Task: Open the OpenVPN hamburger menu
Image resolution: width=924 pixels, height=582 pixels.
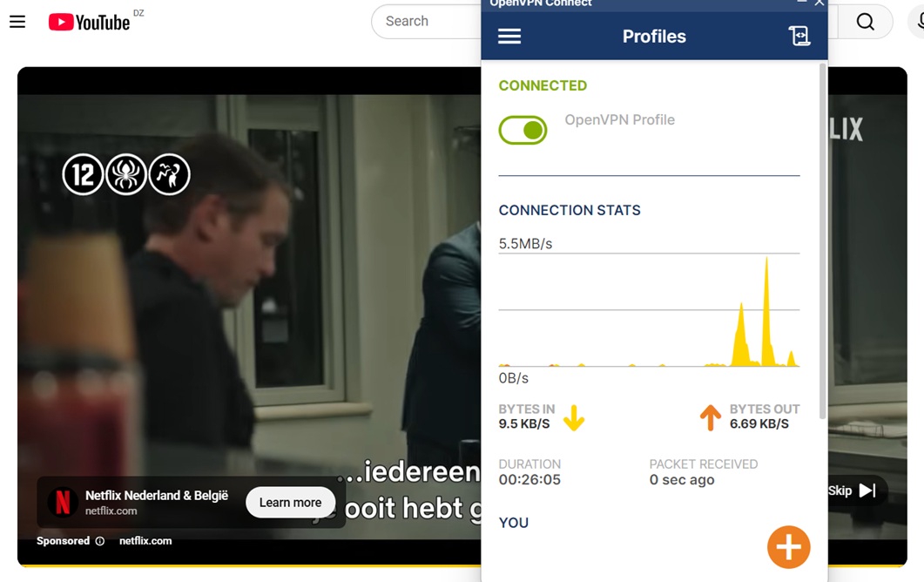Action: 509,37
